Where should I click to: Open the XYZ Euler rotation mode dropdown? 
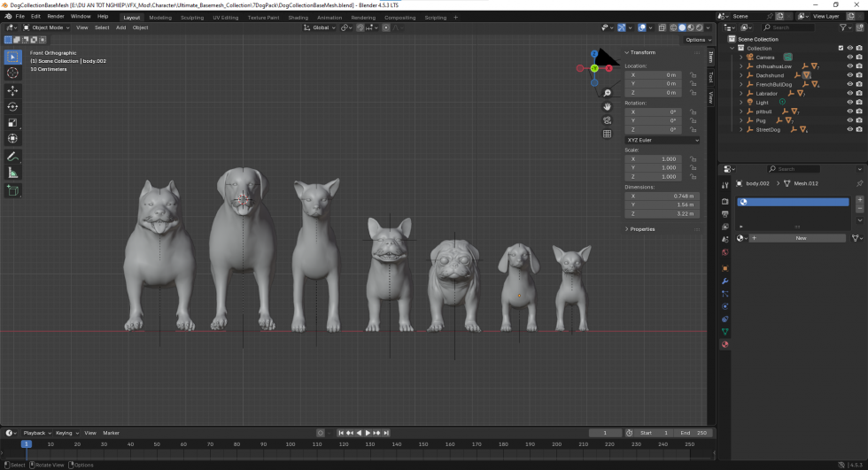pos(663,140)
